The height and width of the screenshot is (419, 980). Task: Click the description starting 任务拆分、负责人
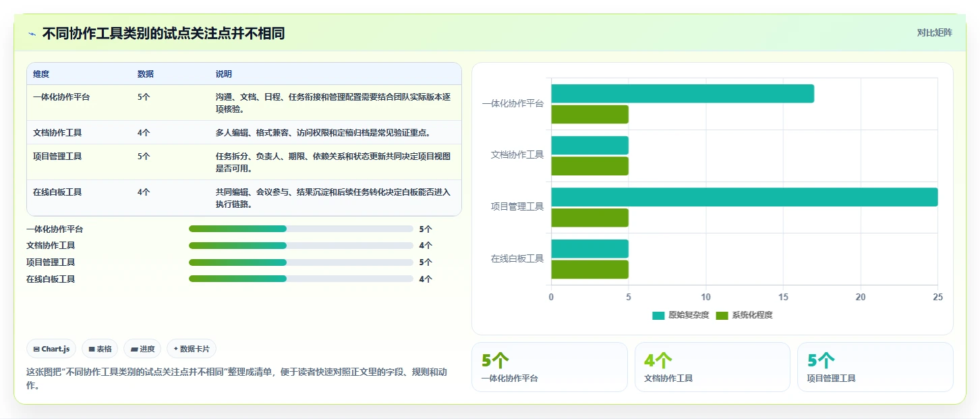333,162
